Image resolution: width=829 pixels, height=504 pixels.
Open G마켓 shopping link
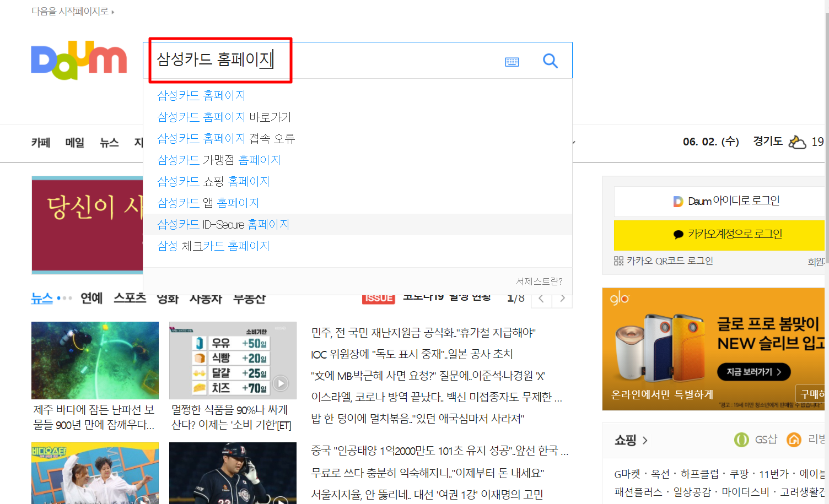point(627,474)
